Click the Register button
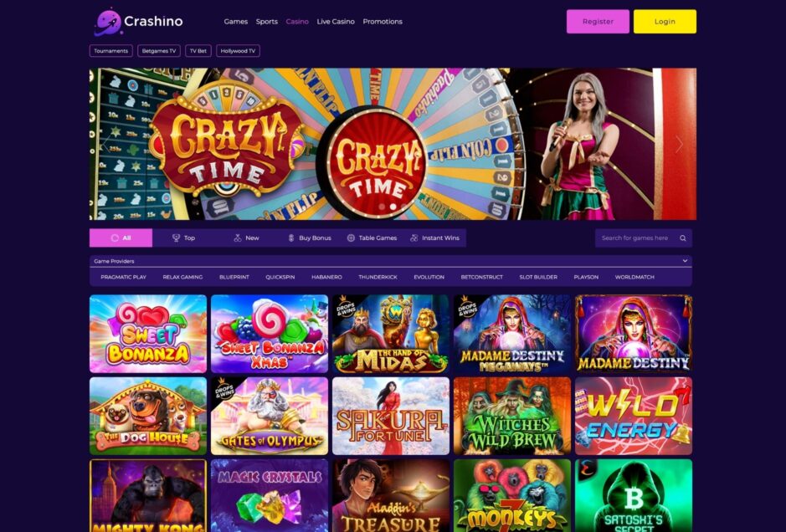Image resolution: width=786 pixels, height=532 pixels. pyautogui.click(x=598, y=22)
